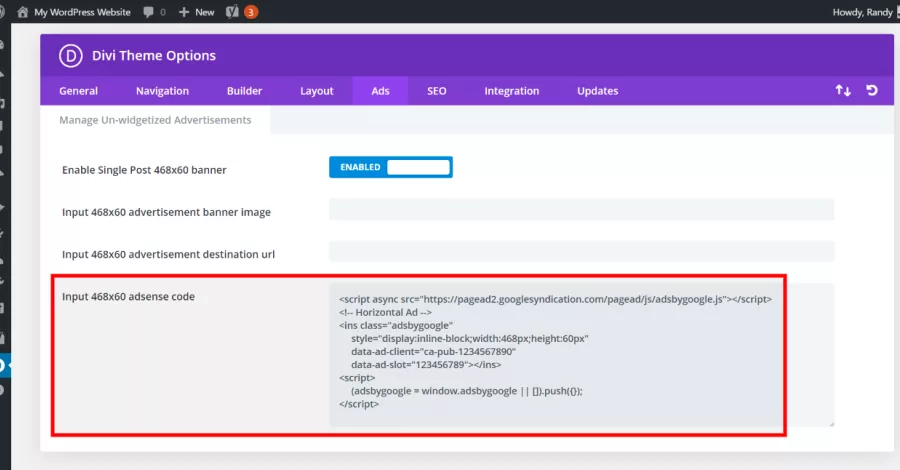Click the Horizontal Ad comment line in code
Image resolution: width=900 pixels, height=470 pixels.
(385, 312)
